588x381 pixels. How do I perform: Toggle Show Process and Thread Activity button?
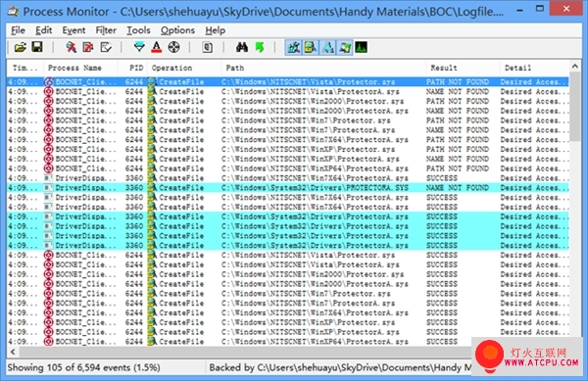click(344, 48)
